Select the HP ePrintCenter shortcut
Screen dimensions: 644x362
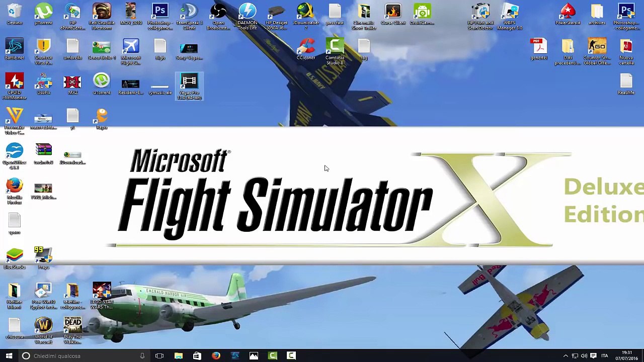[x=72, y=17]
